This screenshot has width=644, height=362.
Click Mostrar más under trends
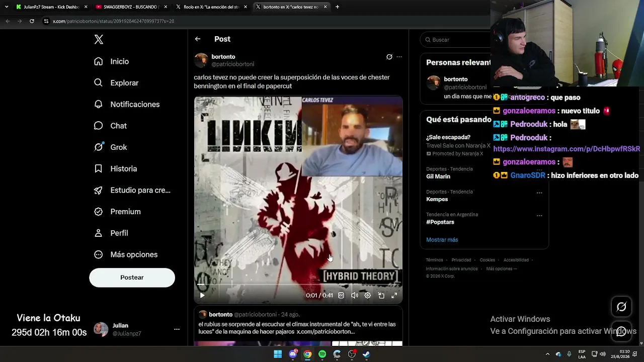pos(442,240)
